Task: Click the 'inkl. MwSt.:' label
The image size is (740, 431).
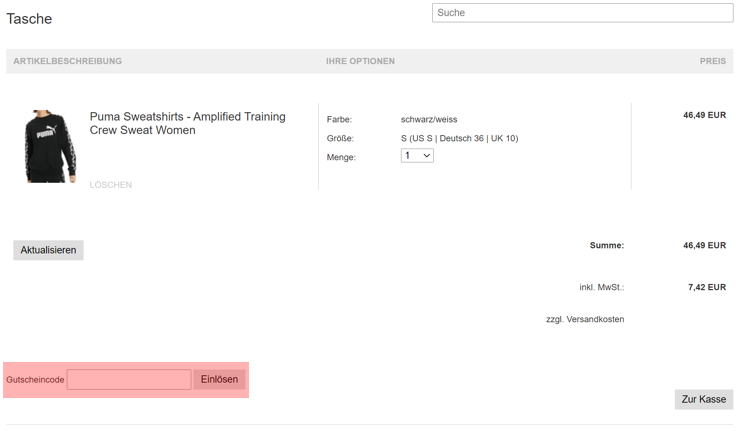Action: pyautogui.click(x=602, y=287)
